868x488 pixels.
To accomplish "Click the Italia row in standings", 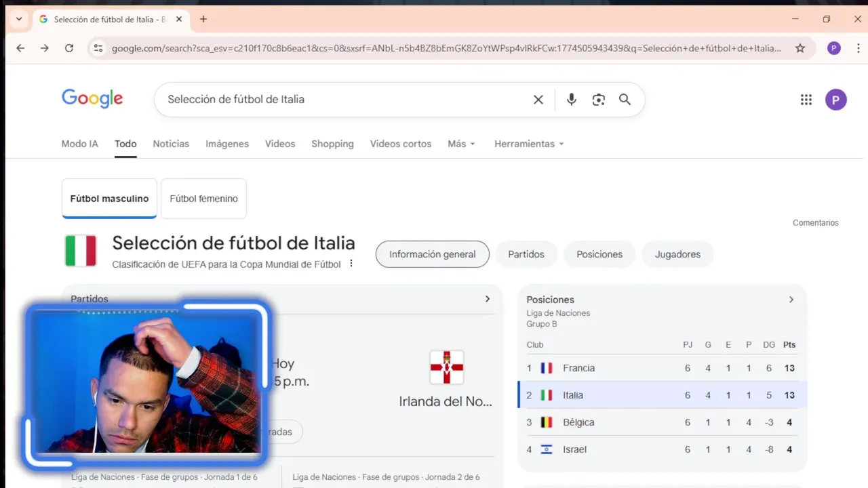I will (x=663, y=395).
